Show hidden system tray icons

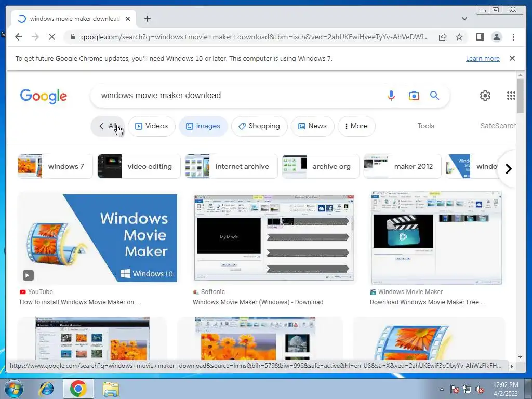(442, 389)
